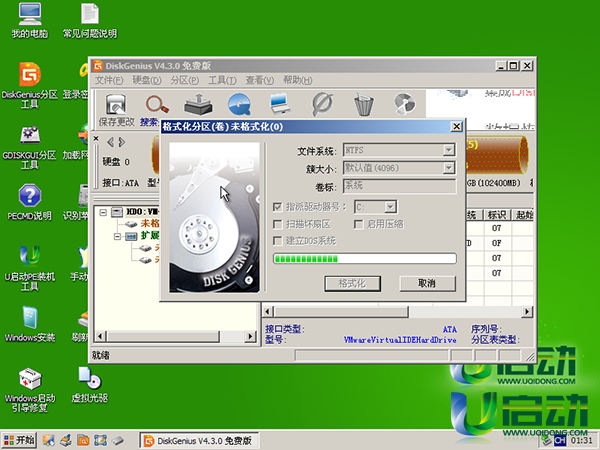Click the partition table horizontal scrollbar thumb
Image resolution: width=600 pixels, height=450 pixels.
click(x=341, y=312)
